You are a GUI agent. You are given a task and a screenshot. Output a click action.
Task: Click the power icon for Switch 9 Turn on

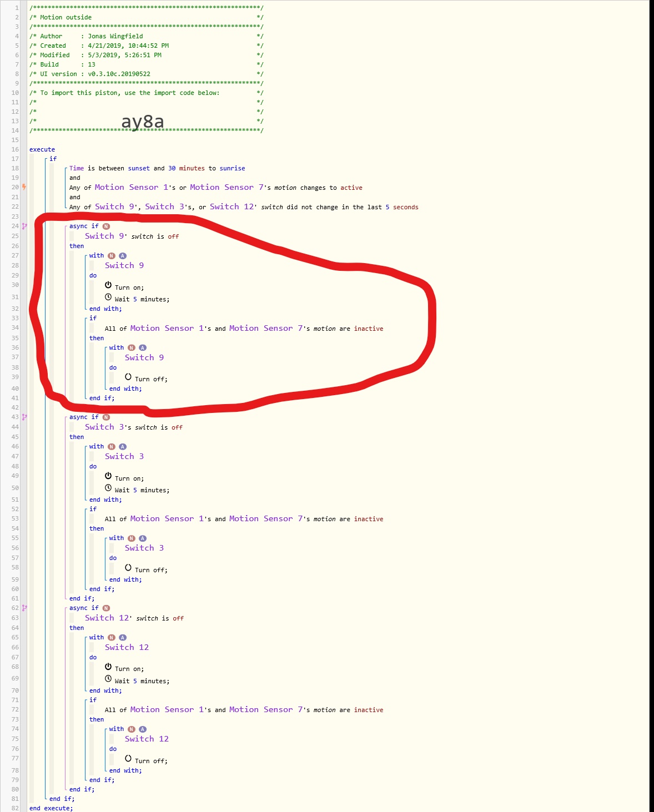108,285
